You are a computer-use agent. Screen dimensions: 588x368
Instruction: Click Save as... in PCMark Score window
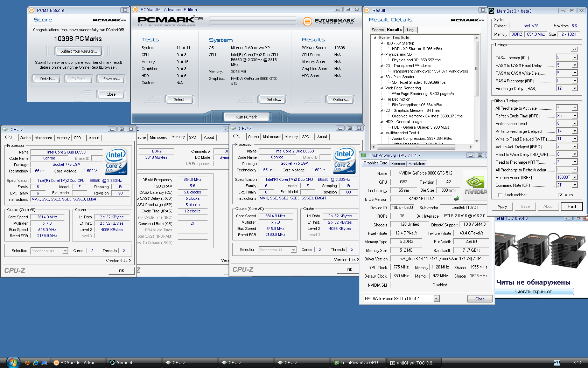tap(112, 79)
